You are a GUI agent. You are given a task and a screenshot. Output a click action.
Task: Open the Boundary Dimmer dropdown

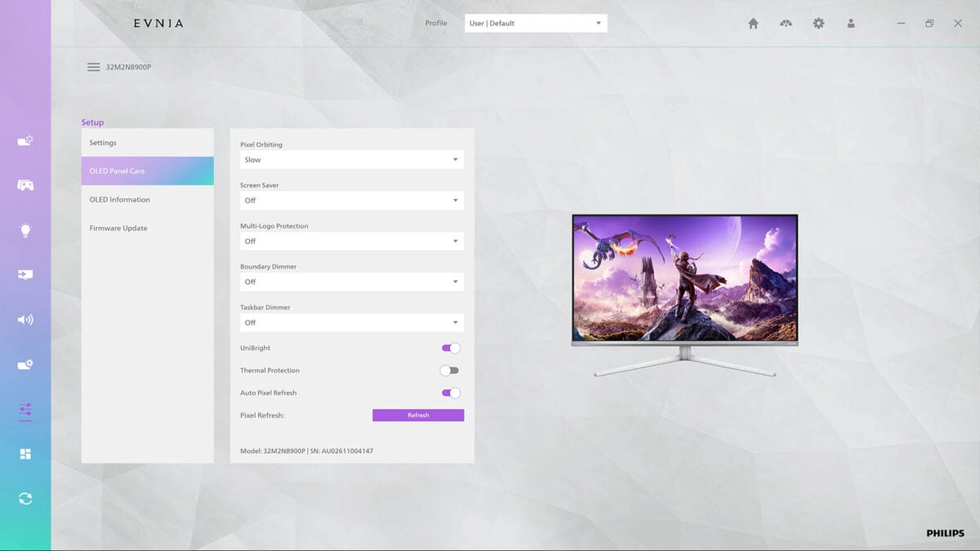[x=352, y=282]
